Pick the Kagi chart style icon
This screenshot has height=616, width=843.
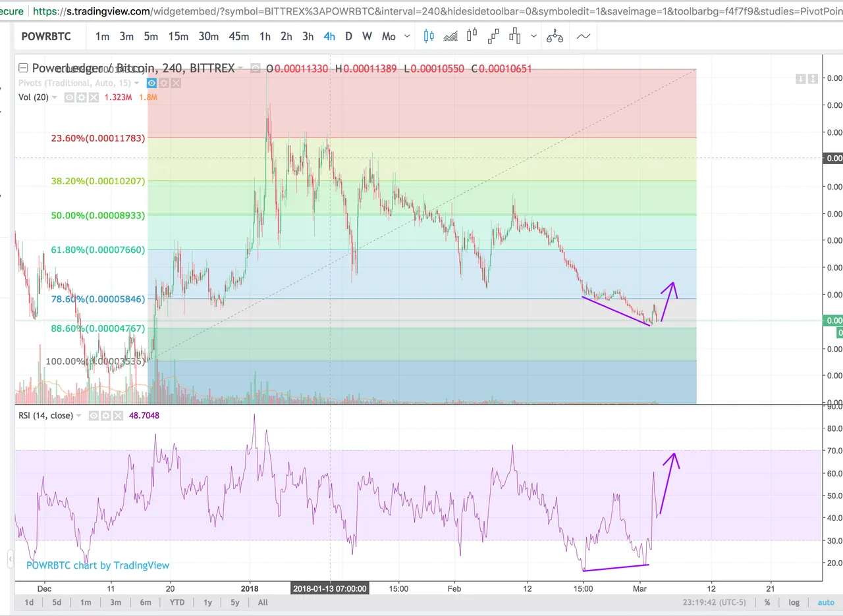(515, 36)
